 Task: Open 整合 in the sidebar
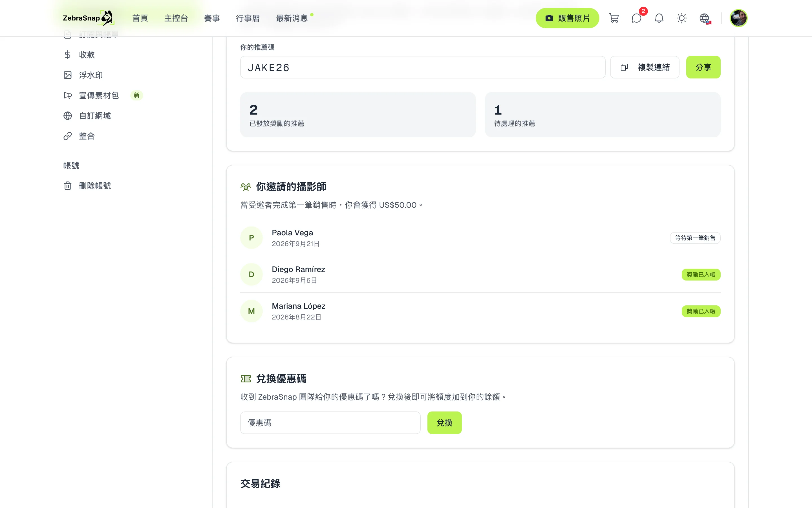point(87,136)
